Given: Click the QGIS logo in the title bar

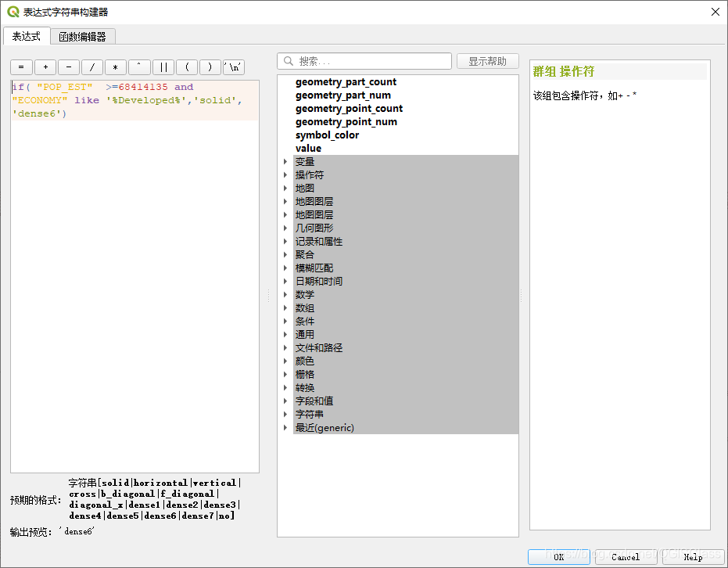Looking at the screenshot, I should (13, 12).
